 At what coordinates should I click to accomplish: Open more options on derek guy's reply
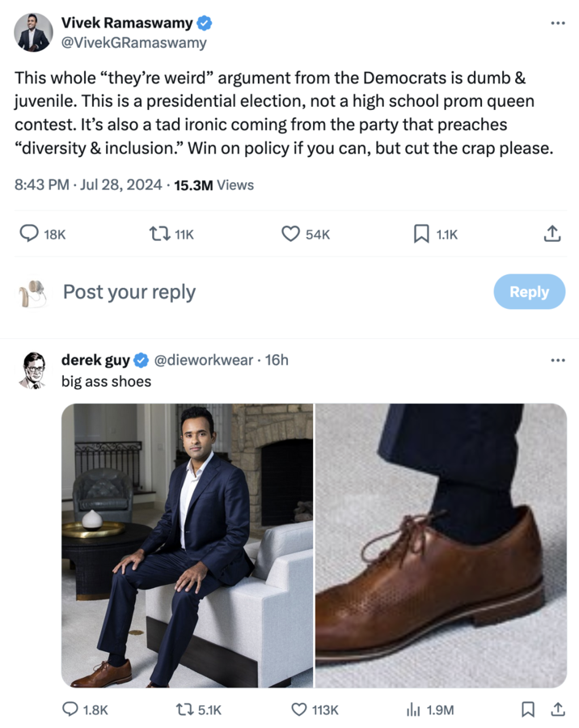[x=557, y=360]
